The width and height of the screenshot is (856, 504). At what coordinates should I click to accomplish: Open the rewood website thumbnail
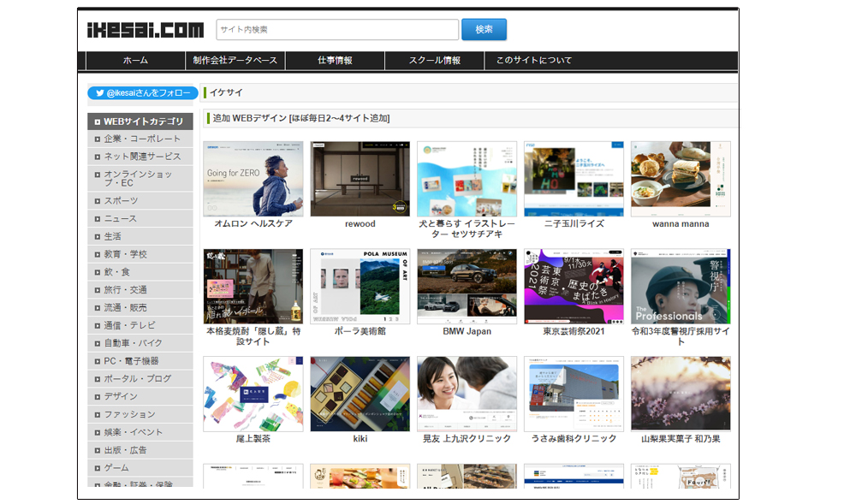click(360, 179)
